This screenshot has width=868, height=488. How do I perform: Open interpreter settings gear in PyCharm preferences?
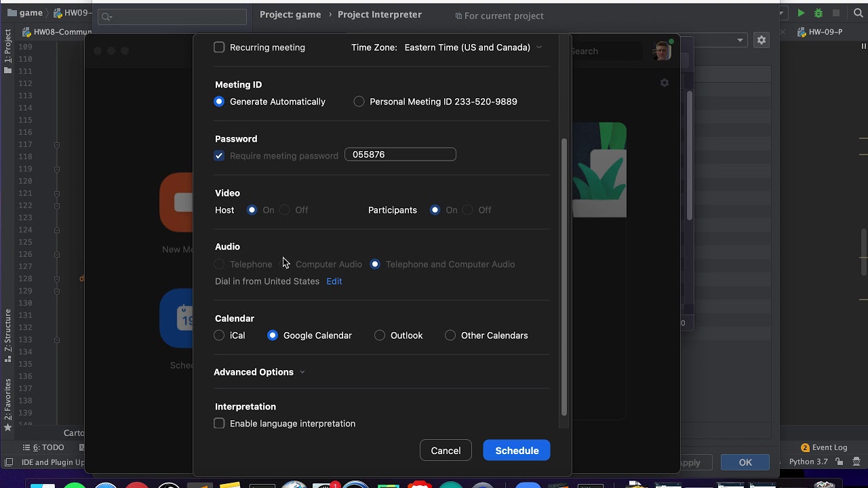click(x=762, y=40)
